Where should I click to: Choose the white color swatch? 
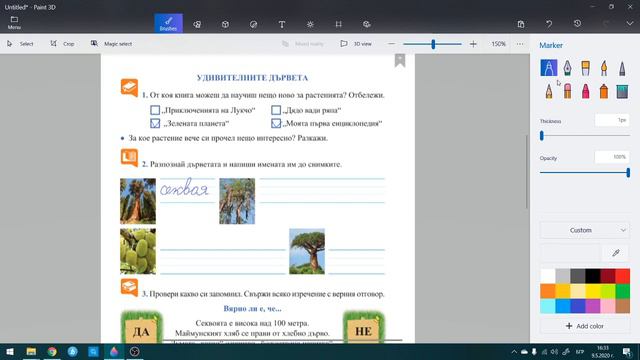547,276
